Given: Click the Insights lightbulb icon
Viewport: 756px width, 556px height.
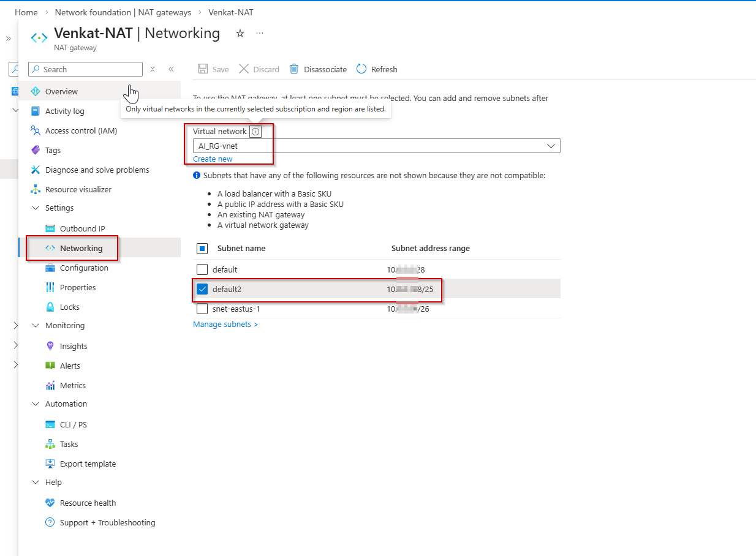Looking at the screenshot, I should point(50,346).
